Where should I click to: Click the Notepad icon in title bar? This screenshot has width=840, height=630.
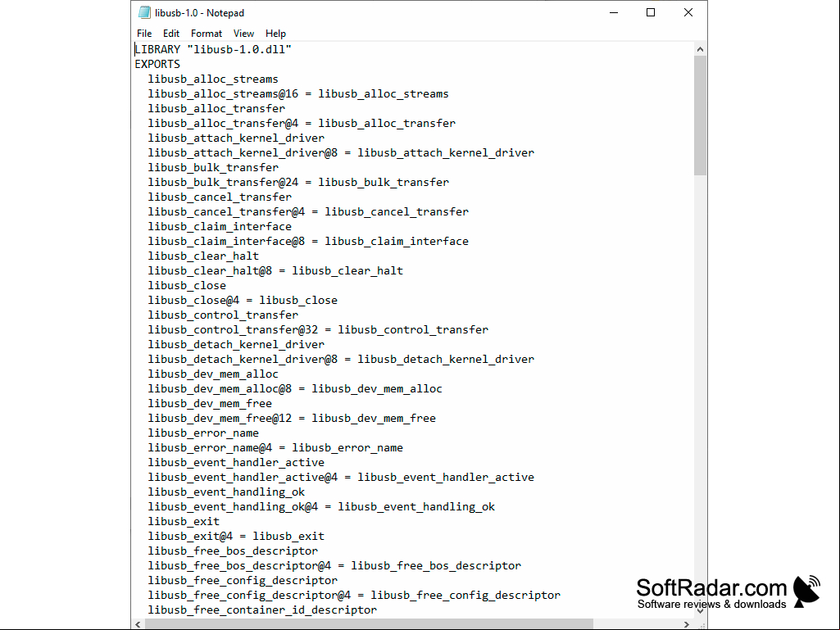(x=144, y=12)
